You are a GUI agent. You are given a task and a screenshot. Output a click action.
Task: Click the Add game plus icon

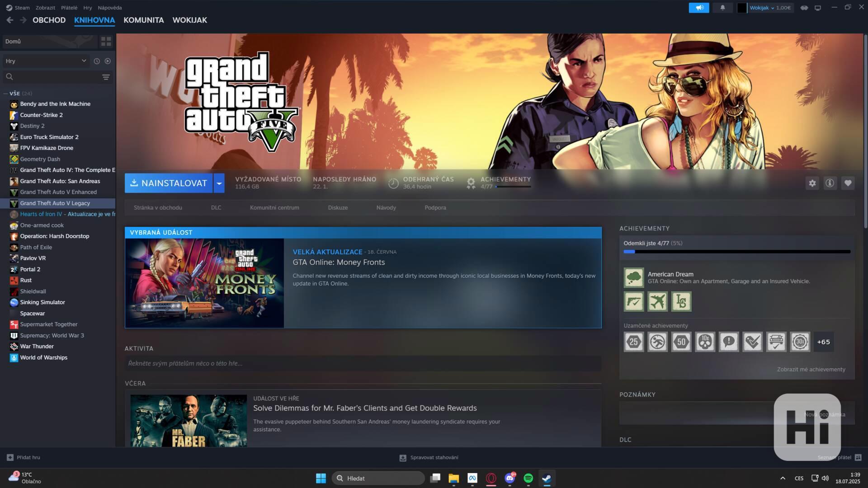pyautogui.click(x=10, y=458)
